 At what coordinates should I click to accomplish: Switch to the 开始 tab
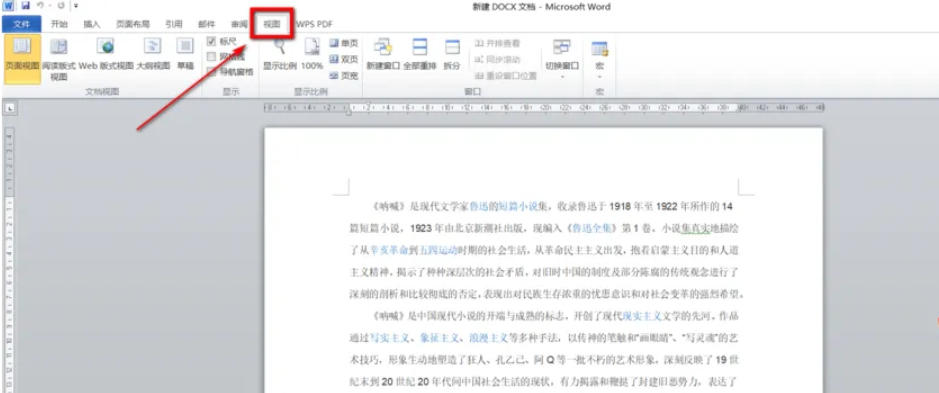pyautogui.click(x=59, y=24)
